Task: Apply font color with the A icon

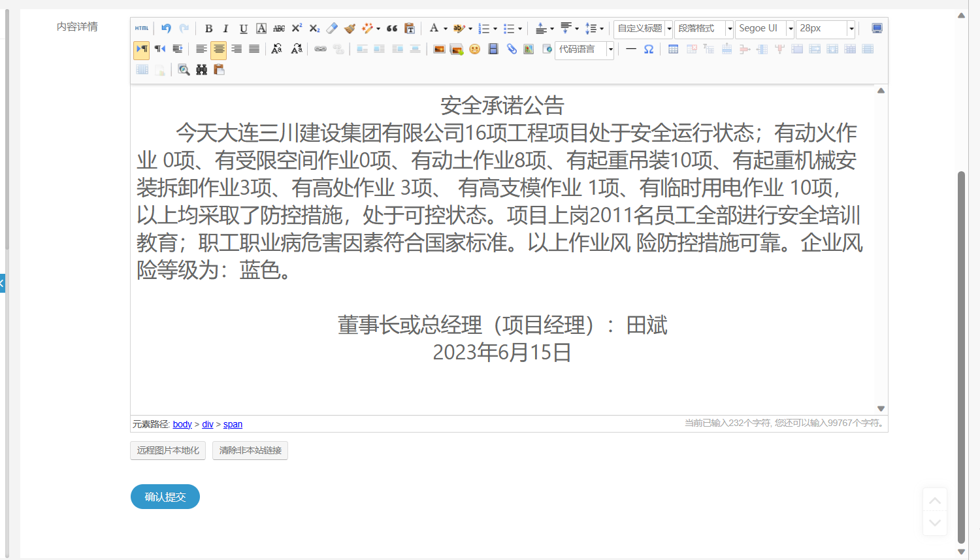Action: coord(434,28)
